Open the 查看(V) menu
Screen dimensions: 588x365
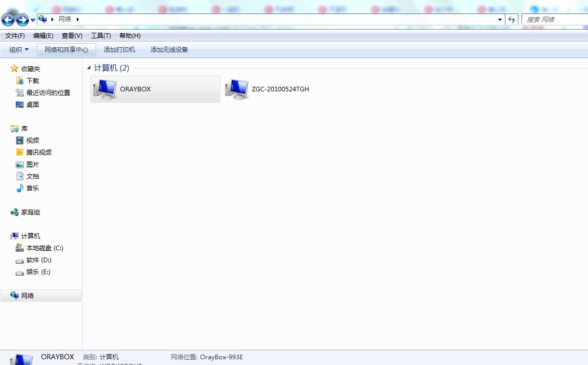click(72, 36)
